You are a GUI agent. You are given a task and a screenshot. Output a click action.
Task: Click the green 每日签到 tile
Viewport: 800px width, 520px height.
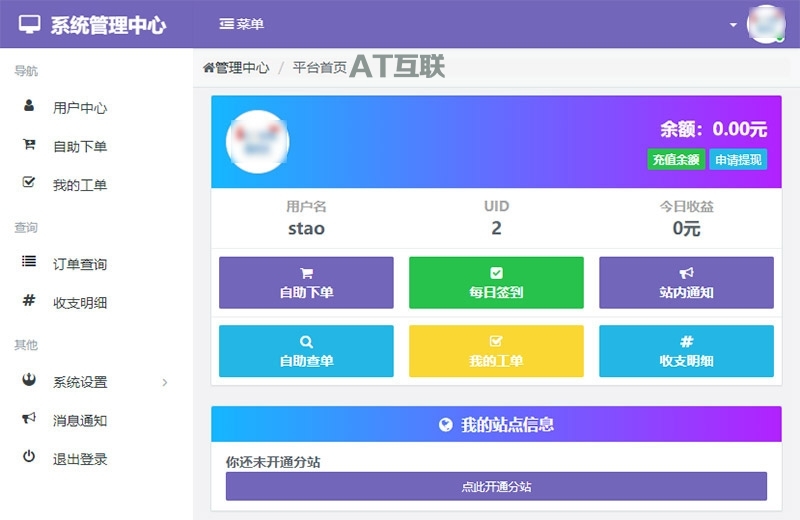click(496, 283)
